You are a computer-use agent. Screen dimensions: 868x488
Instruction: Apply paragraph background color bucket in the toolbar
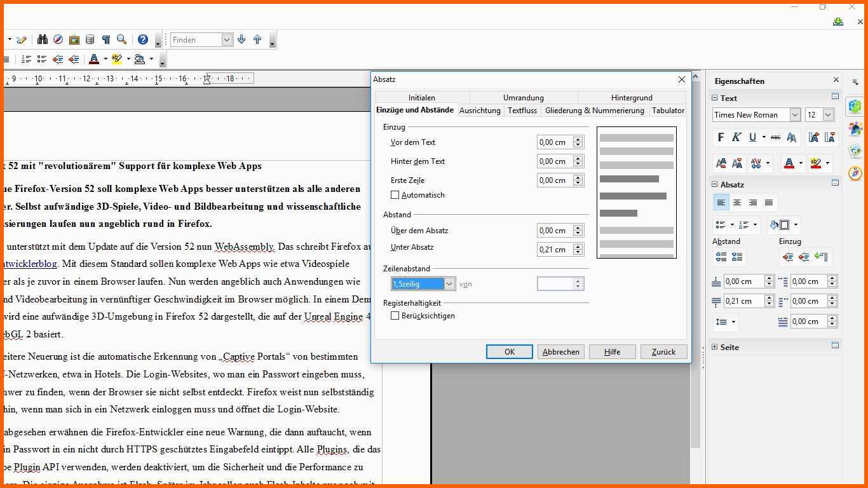click(x=140, y=59)
